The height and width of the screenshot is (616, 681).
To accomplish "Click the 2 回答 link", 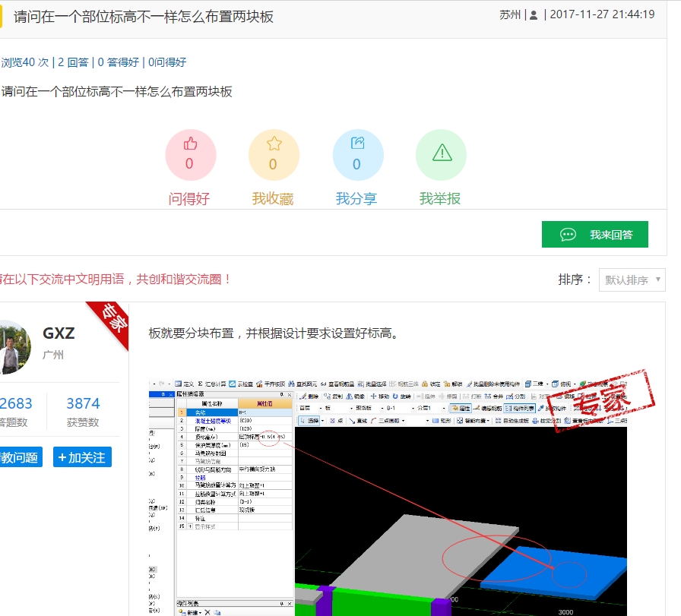I will (x=73, y=62).
